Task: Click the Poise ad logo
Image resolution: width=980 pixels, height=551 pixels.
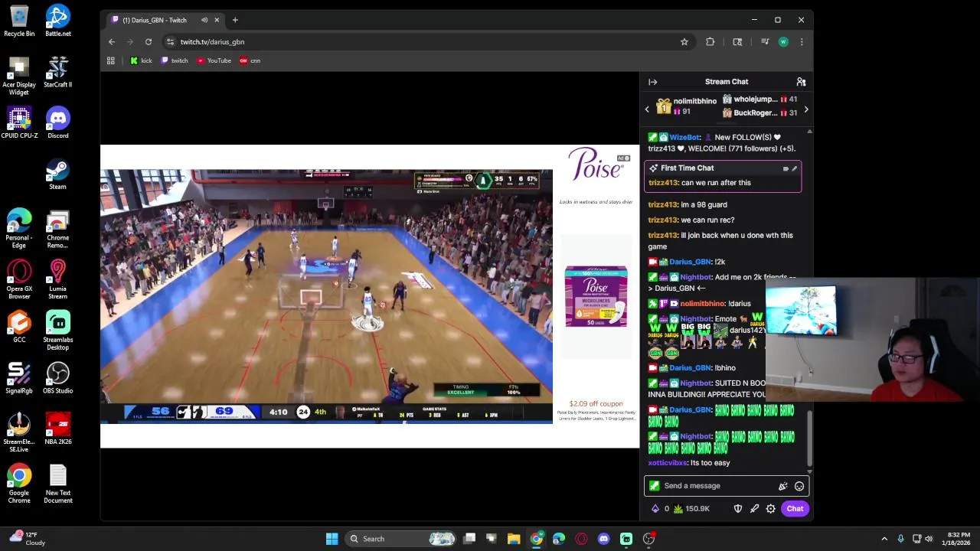Action: point(596,164)
